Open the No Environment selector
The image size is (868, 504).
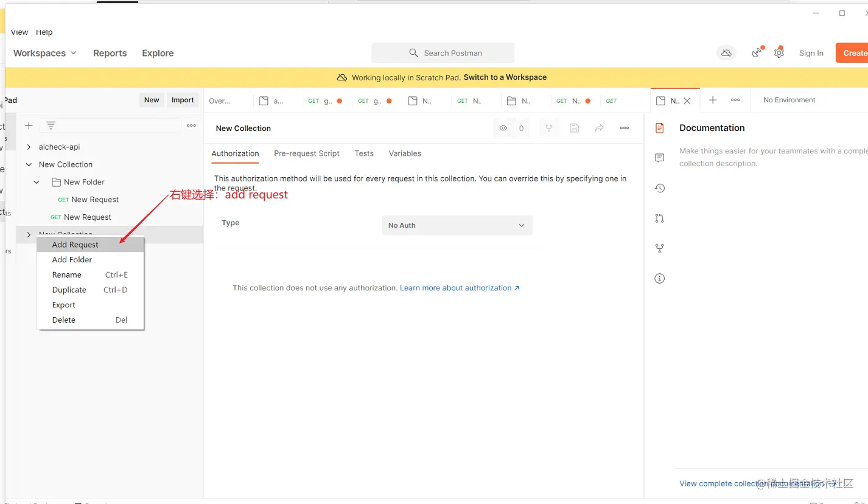click(x=789, y=100)
